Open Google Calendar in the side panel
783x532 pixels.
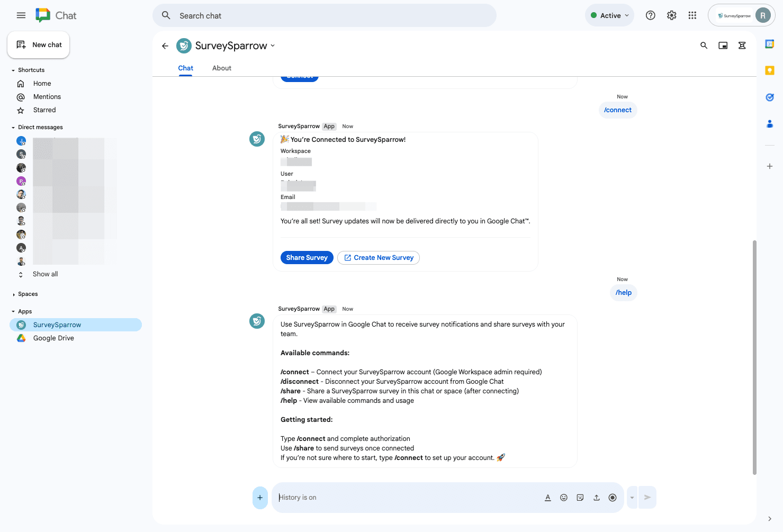(769, 44)
